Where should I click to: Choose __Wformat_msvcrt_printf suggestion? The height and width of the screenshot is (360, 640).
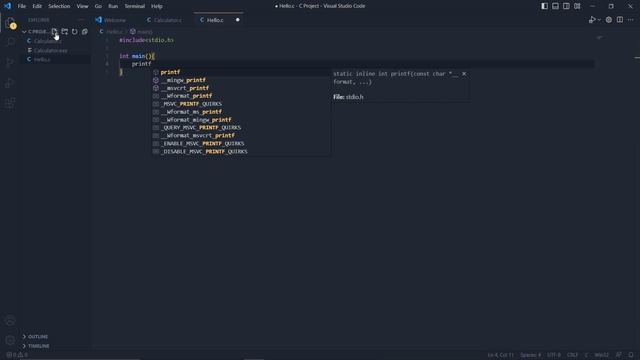pos(241,136)
